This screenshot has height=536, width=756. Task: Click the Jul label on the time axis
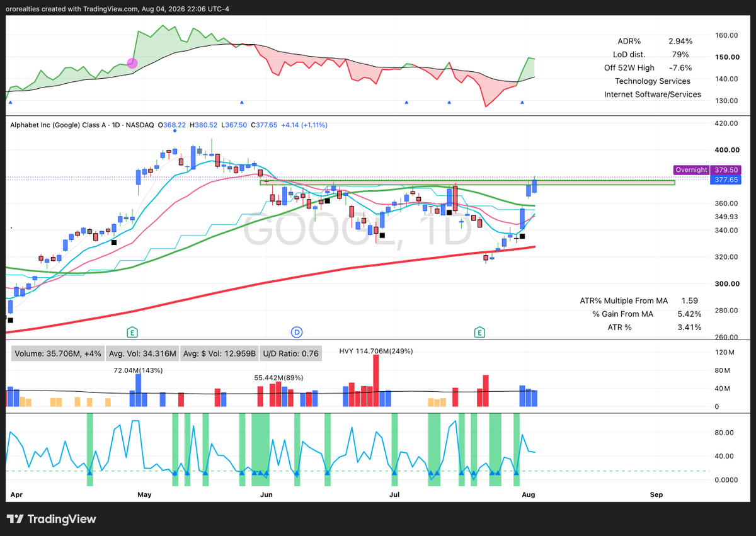click(395, 495)
